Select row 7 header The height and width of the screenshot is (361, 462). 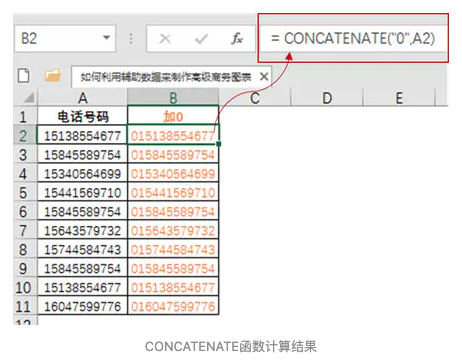coord(25,230)
